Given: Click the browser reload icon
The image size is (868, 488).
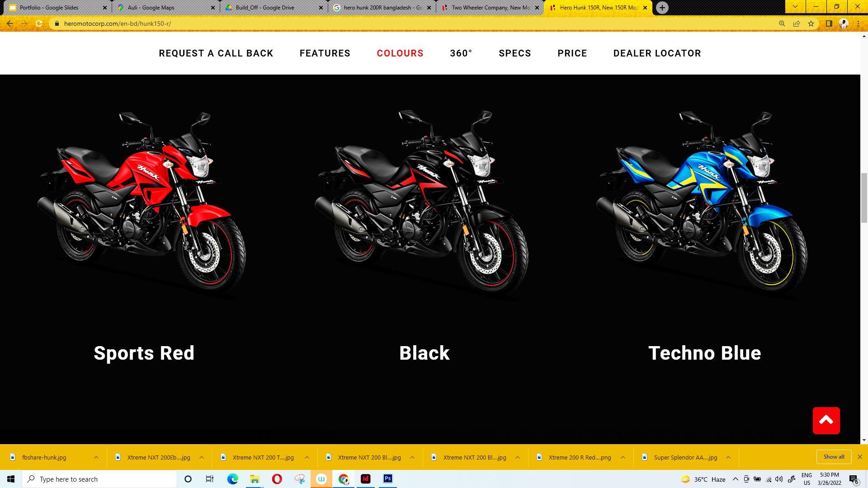Looking at the screenshot, I should (39, 23).
